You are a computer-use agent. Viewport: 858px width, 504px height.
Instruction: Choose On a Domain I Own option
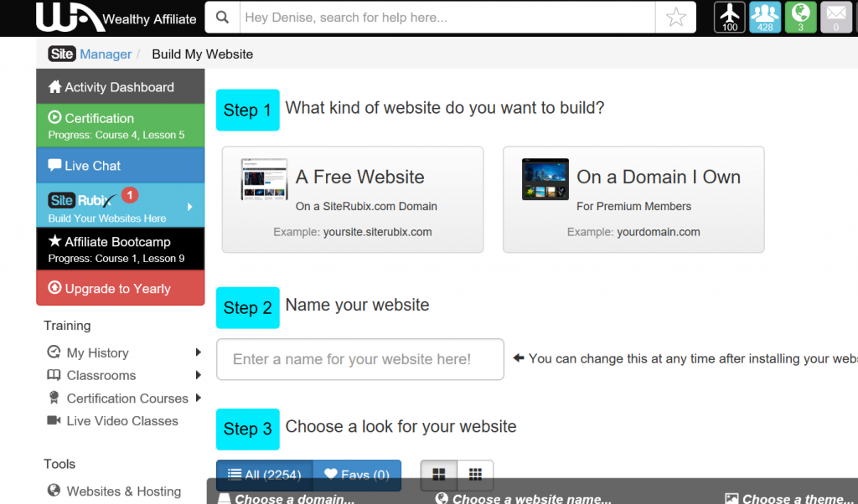click(x=633, y=199)
